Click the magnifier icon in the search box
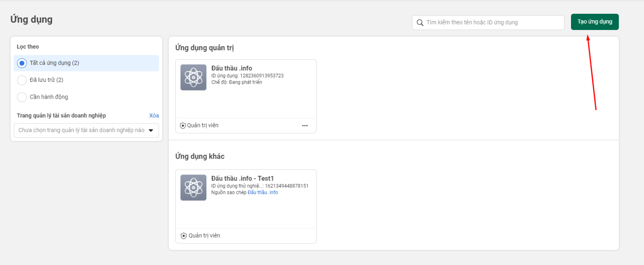This screenshot has height=265, width=644. [x=420, y=23]
